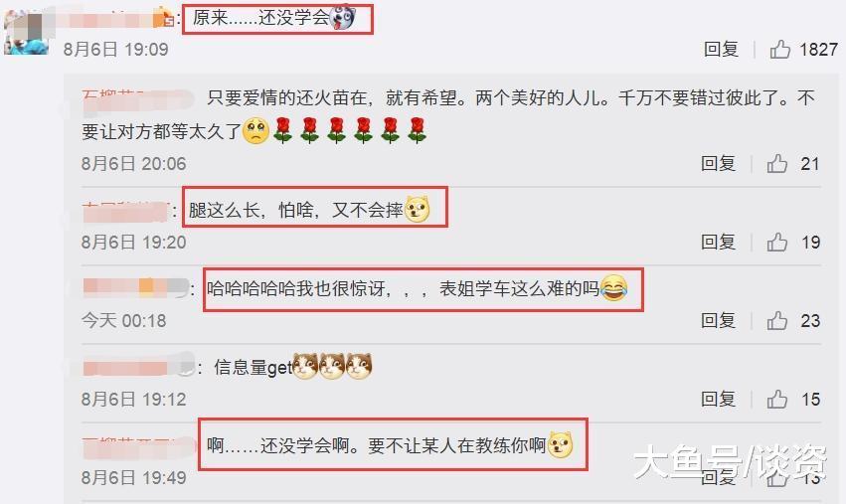Click the first cat emoji after 信息量get

coord(305,367)
